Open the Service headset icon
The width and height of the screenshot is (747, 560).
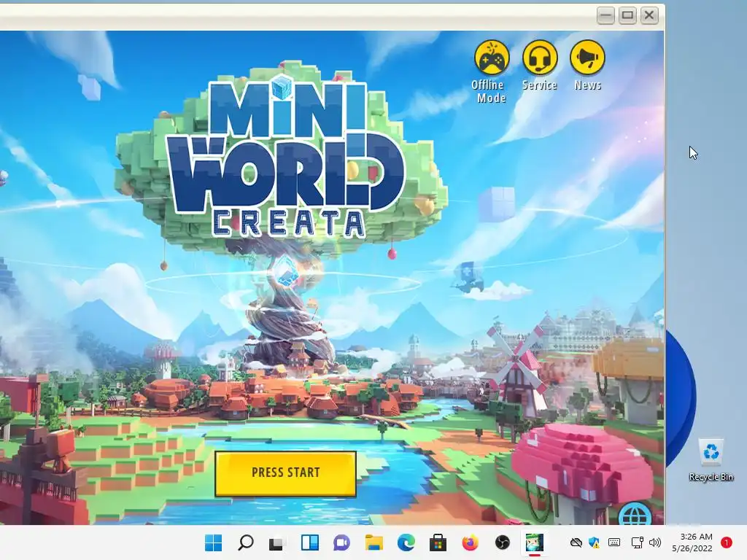(x=540, y=58)
